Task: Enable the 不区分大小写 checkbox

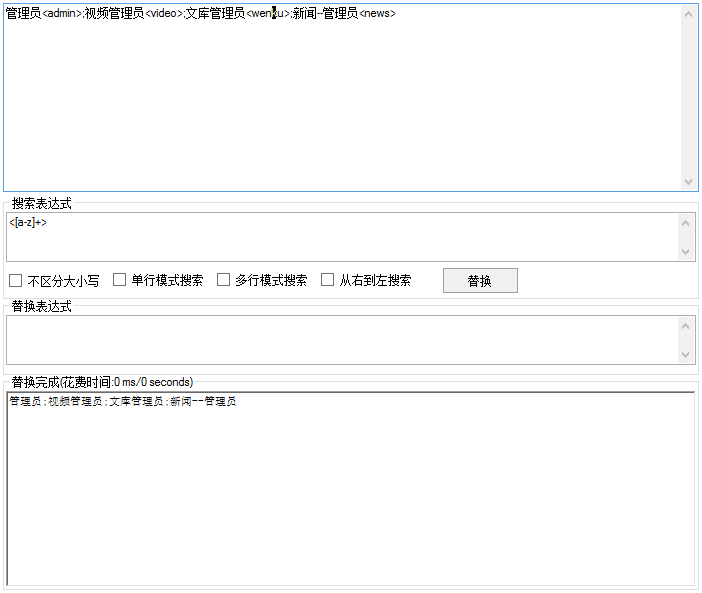Action: pos(16,281)
